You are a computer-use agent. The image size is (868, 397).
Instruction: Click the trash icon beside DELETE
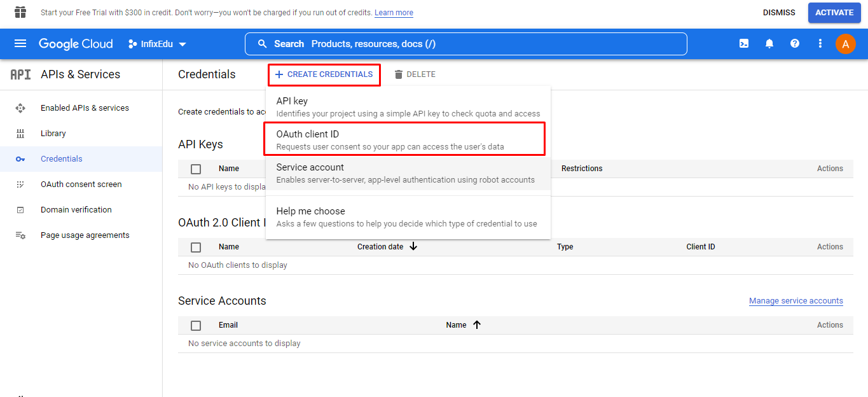click(x=399, y=74)
